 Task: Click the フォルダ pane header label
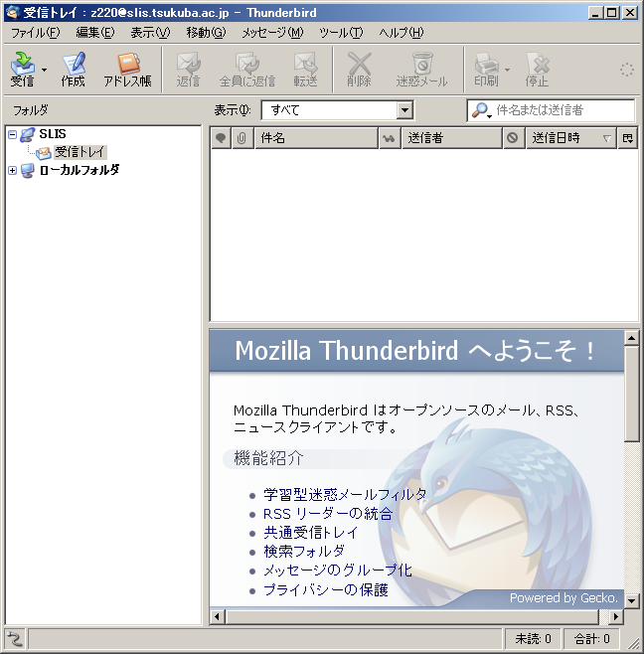click(x=31, y=110)
